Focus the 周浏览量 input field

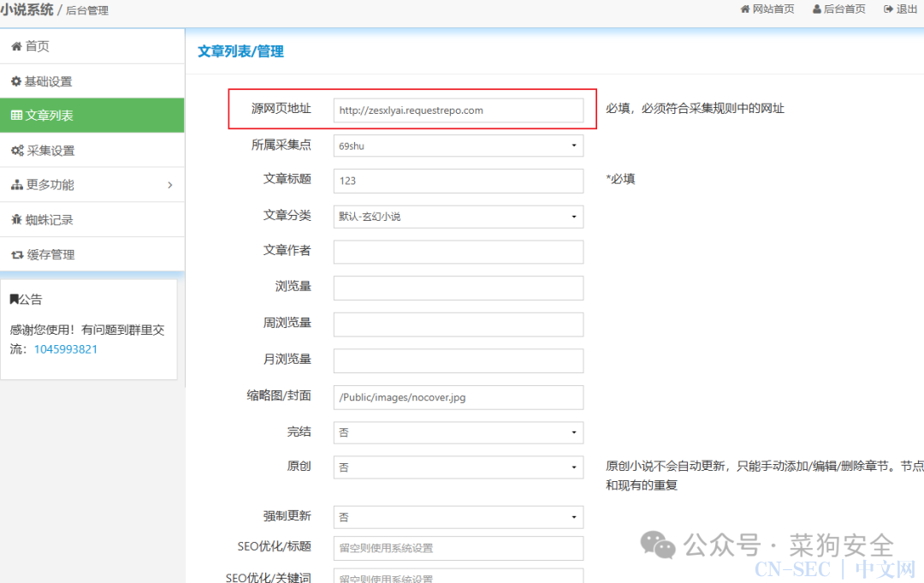(x=459, y=324)
